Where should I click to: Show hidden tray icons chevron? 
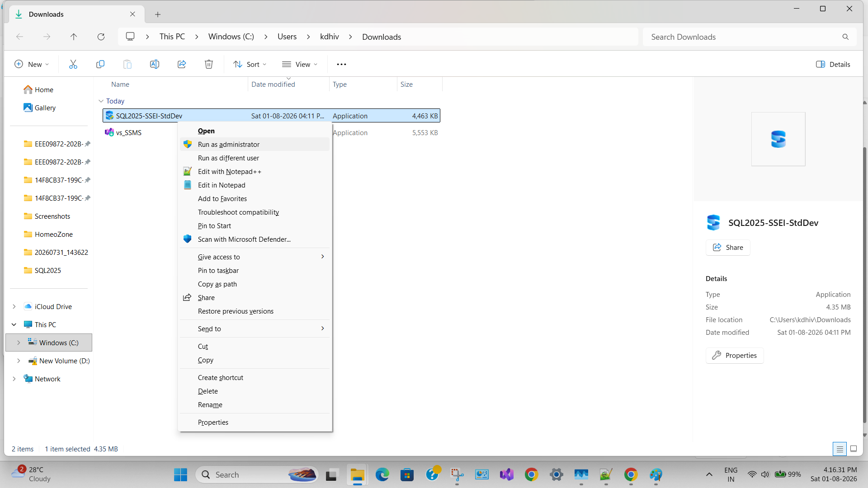[709, 474]
